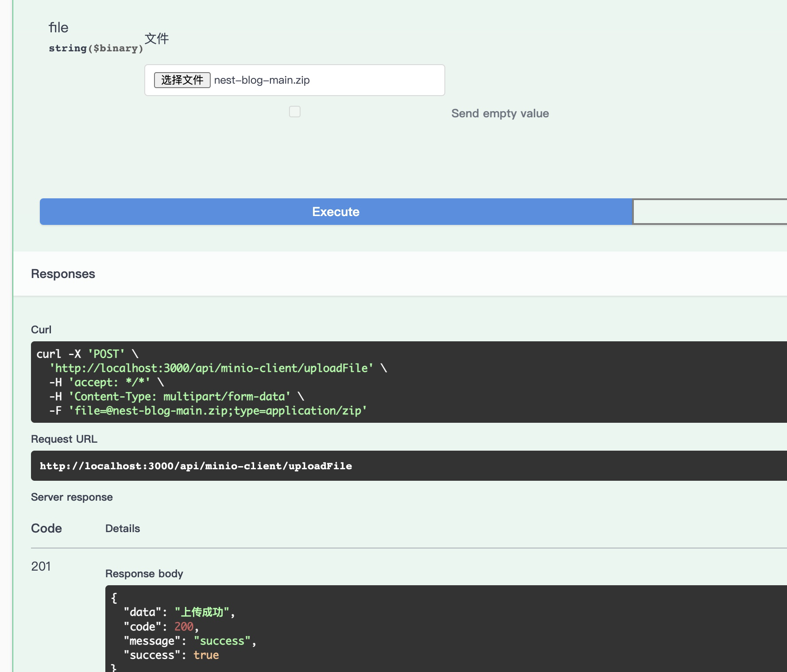Click the Code column header

pyautogui.click(x=46, y=528)
